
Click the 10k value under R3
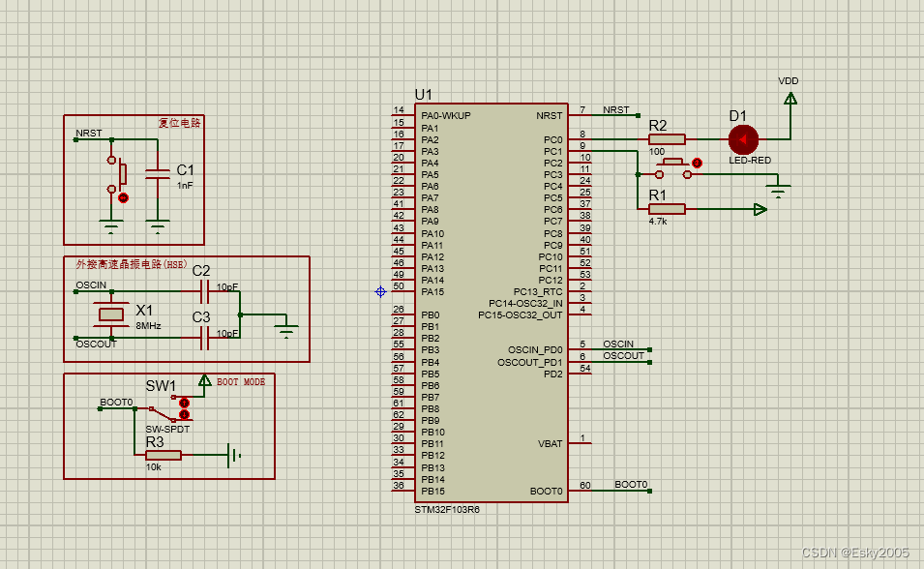(x=153, y=467)
